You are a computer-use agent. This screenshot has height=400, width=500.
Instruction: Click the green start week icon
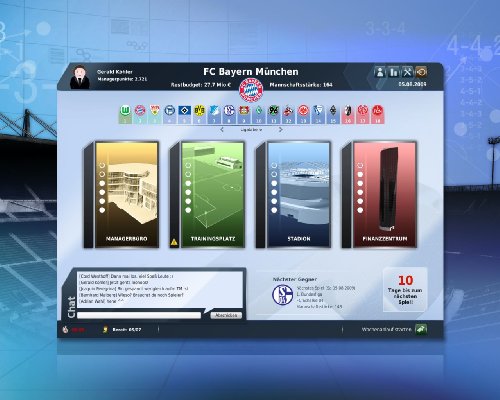tap(421, 329)
